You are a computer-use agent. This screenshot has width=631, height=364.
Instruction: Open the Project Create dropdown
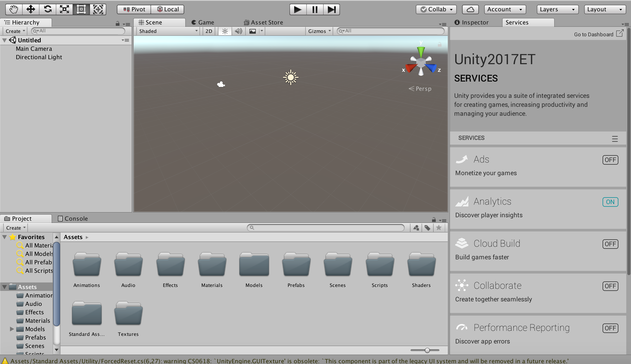pos(16,228)
